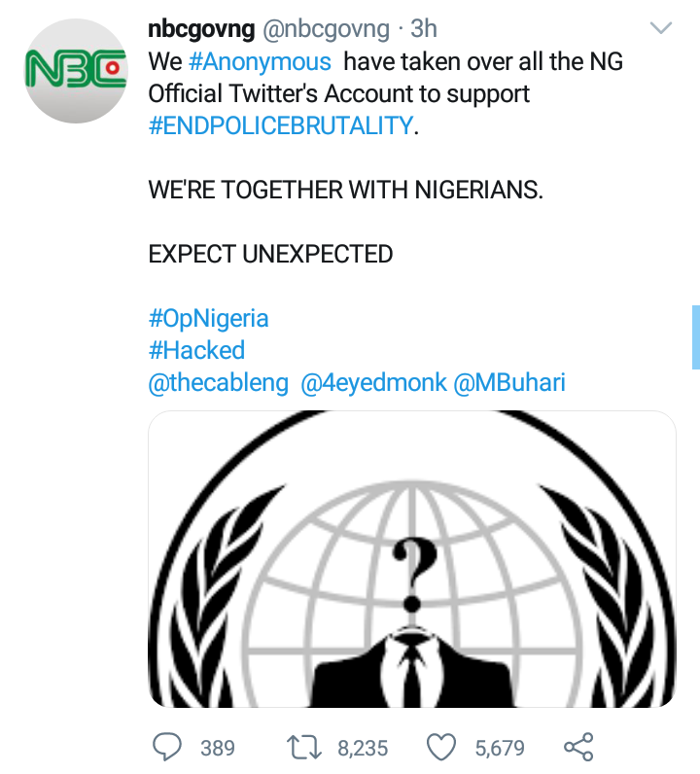700x774 pixels.
Task: Open the Anonymous logo image
Action: pos(411,559)
